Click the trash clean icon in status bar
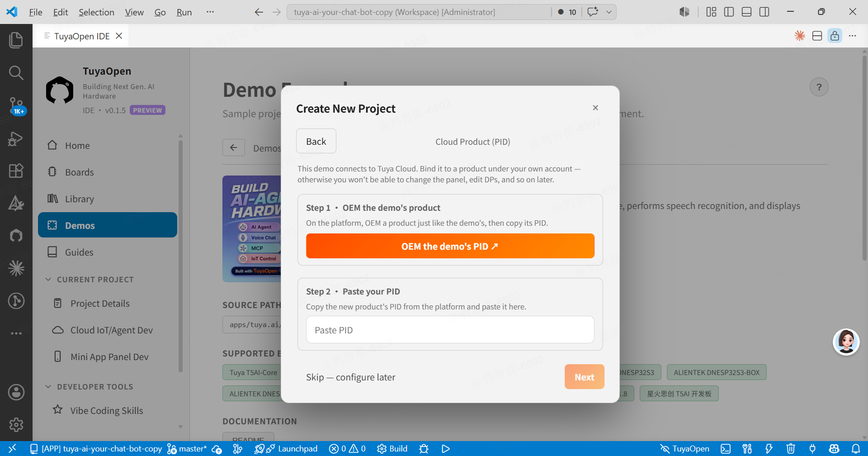This screenshot has height=456, width=868. 791,449
